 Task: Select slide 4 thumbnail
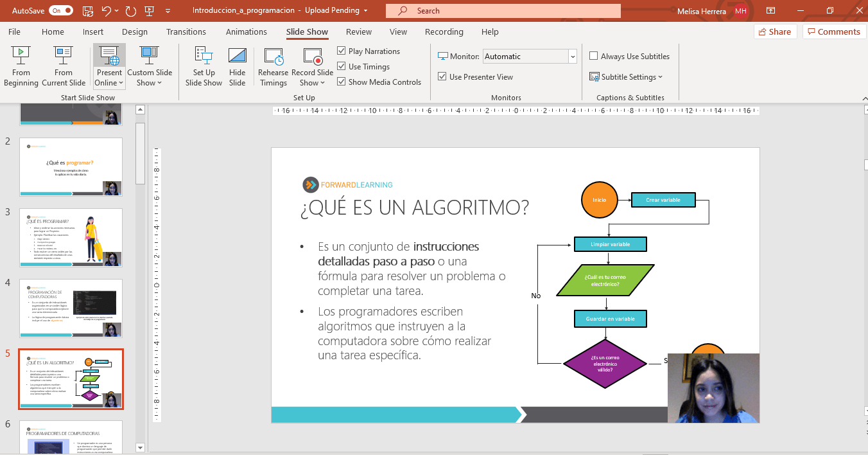pyautogui.click(x=71, y=308)
